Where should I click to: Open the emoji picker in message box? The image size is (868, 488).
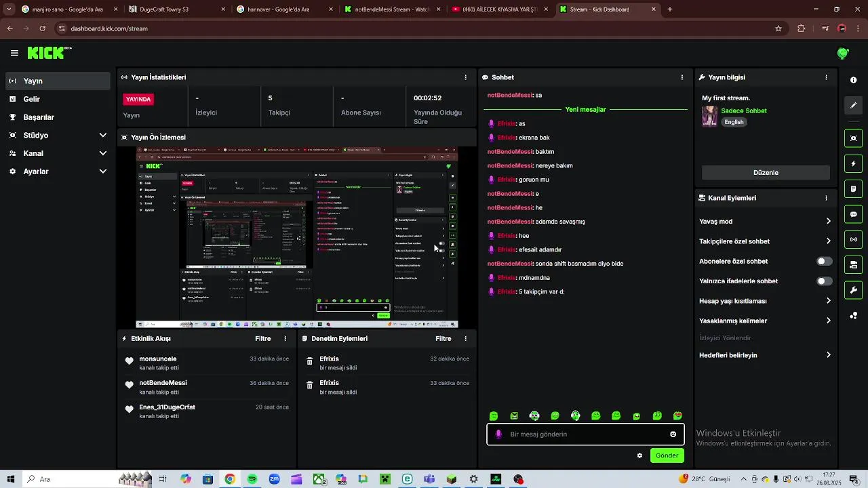(x=673, y=434)
